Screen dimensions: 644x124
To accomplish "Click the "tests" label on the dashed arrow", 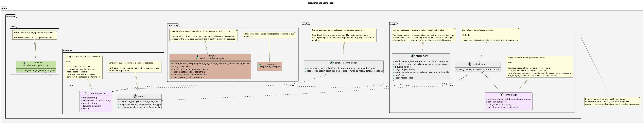I will 71,86.
